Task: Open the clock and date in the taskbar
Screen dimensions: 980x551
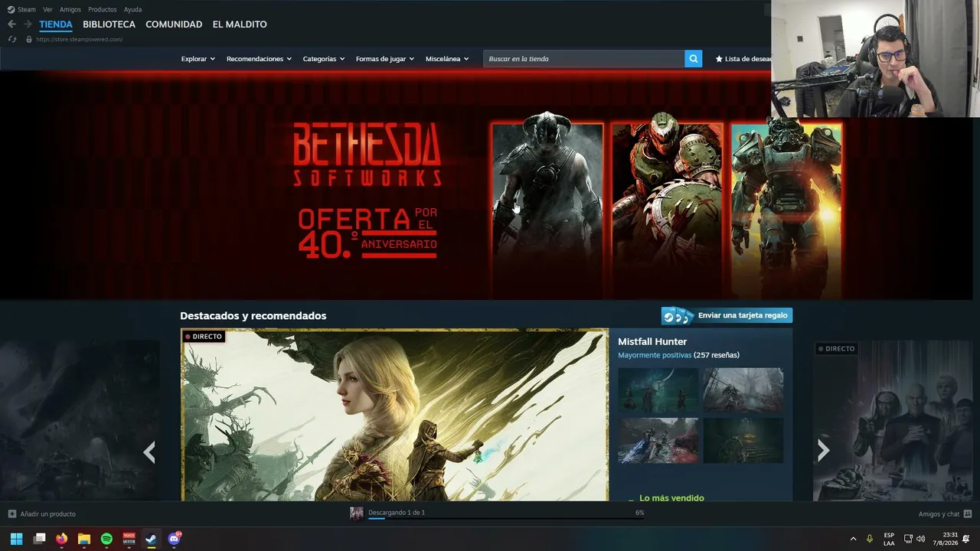Action: [x=945, y=539]
